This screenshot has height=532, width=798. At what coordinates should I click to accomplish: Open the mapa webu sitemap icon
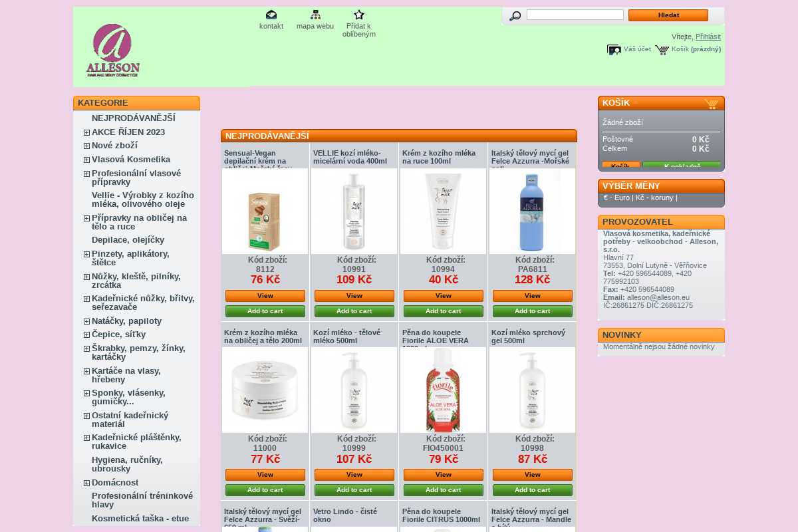pos(315,15)
